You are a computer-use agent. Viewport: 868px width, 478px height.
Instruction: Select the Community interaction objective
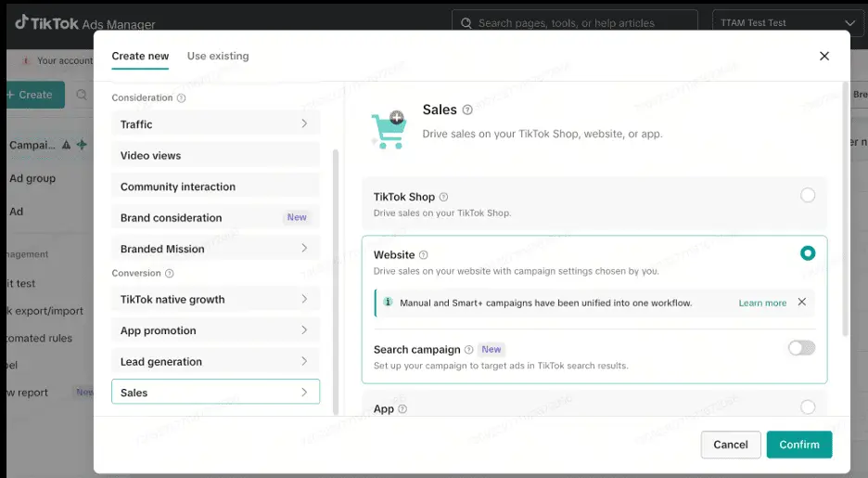tap(215, 187)
